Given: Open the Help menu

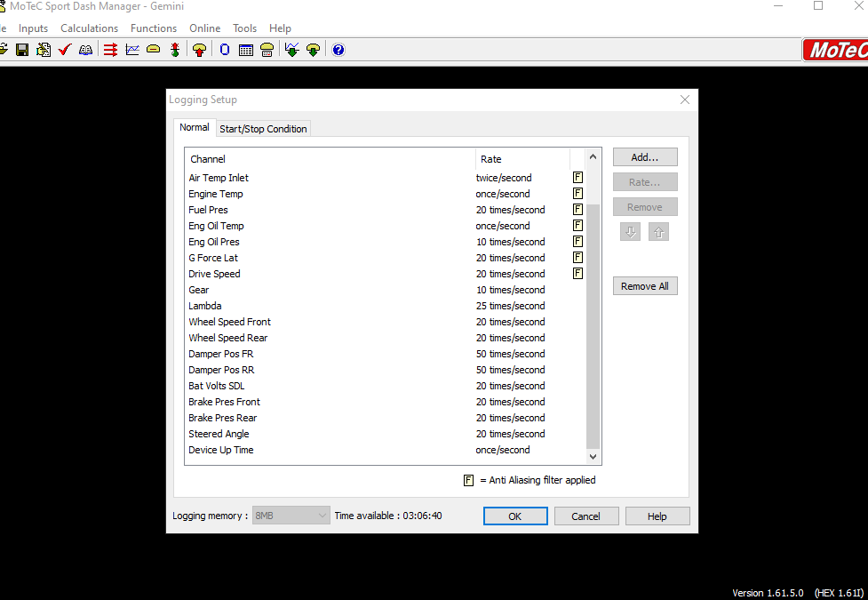Looking at the screenshot, I should click(280, 28).
